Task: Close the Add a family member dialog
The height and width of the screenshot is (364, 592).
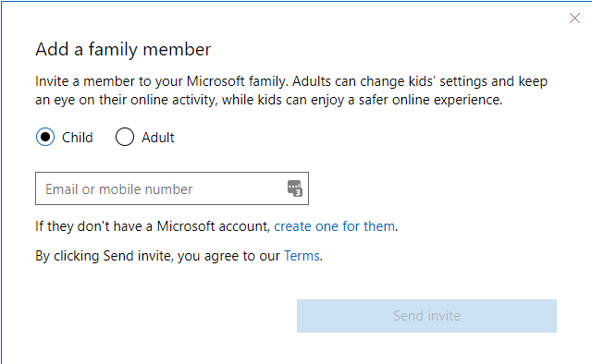Action: pos(574,18)
